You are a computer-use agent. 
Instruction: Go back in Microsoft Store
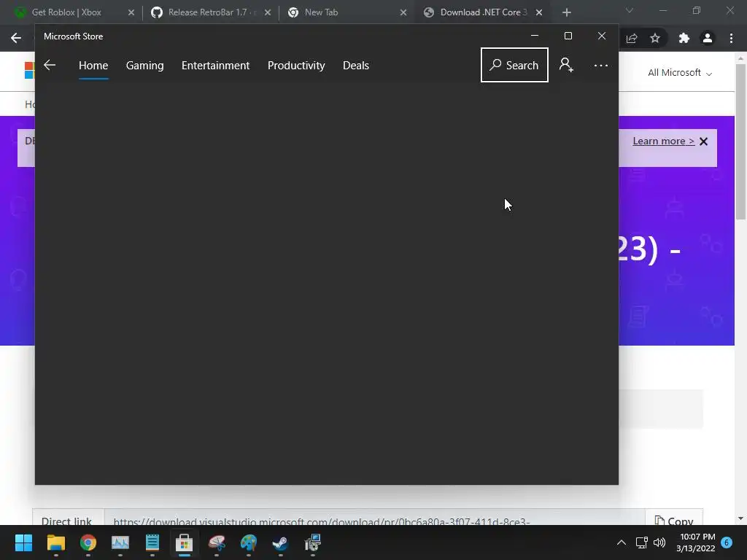click(x=50, y=65)
